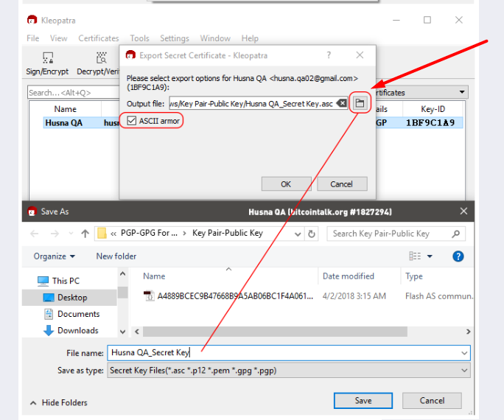Open the Window menu in Kleopatra

pyautogui.click(x=215, y=38)
